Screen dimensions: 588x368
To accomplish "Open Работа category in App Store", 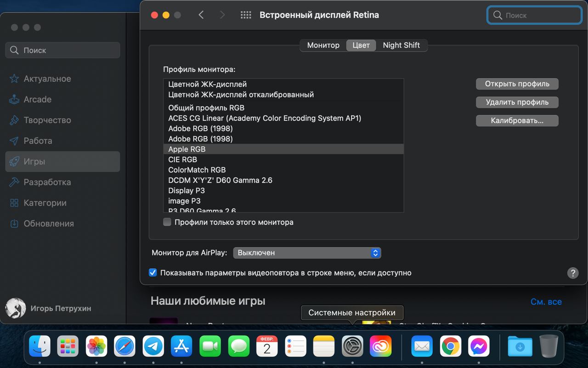I will click(62, 141).
